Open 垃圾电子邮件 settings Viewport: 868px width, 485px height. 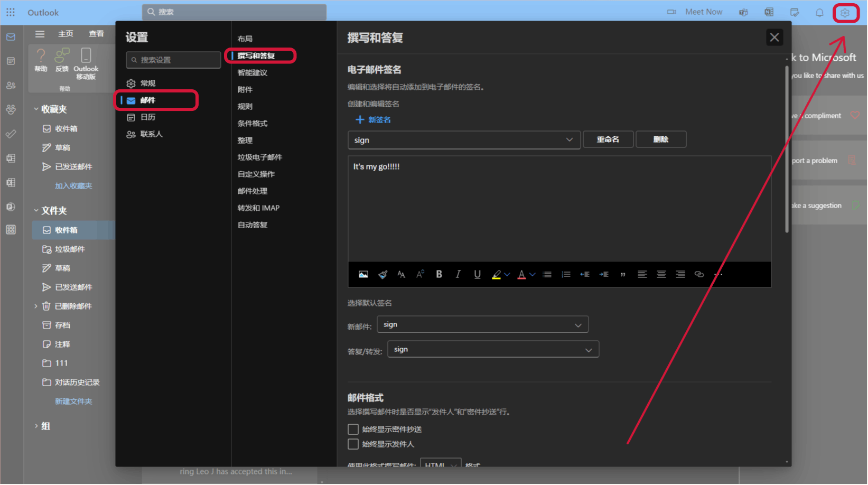[x=260, y=157]
